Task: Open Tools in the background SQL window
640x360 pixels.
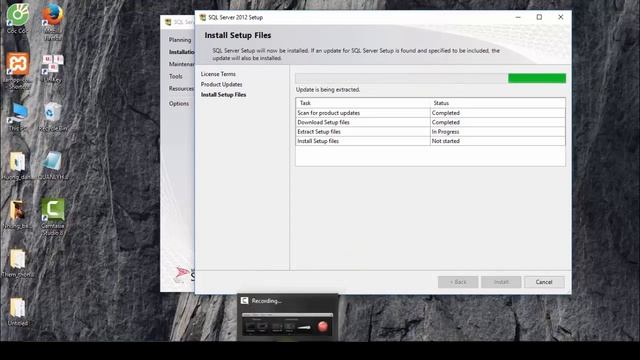Action: (176, 76)
